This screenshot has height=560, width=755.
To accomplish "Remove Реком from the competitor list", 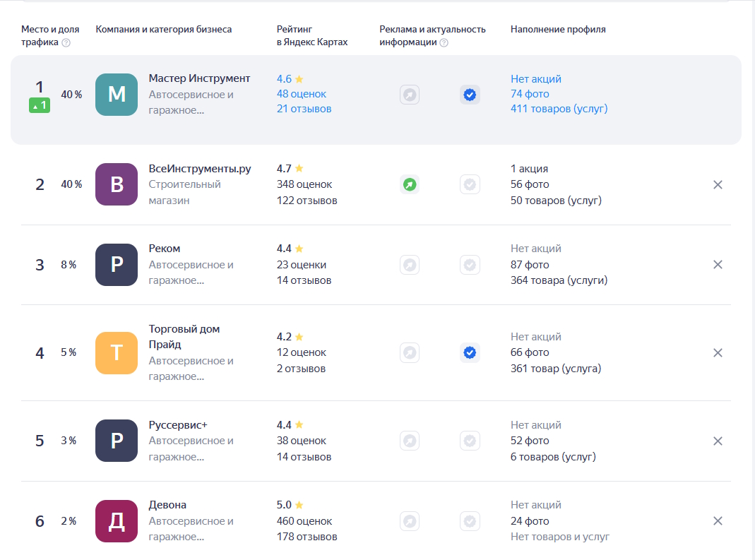I will pos(718,265).
